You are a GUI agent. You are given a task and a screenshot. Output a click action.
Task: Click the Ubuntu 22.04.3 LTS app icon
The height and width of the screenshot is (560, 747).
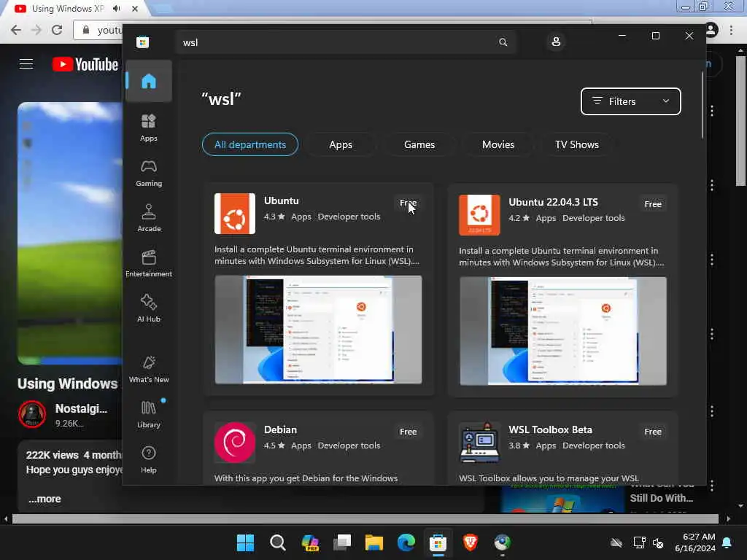tap(479, 215)
